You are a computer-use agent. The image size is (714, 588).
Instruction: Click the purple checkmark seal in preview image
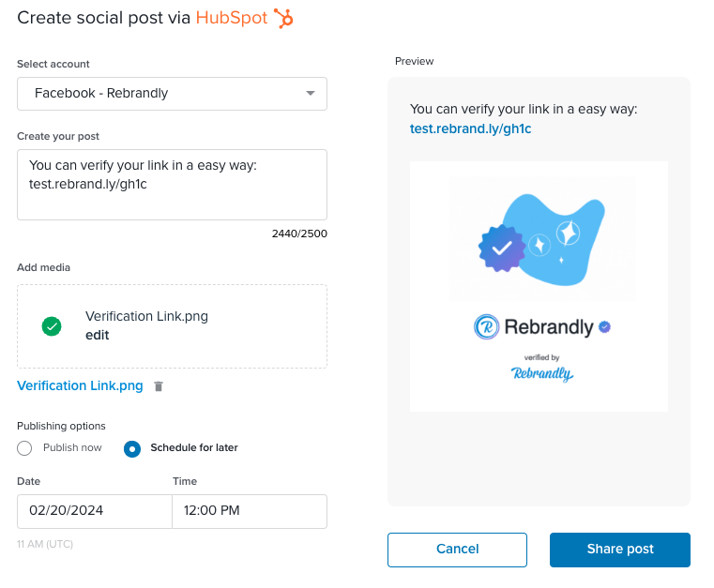tap(502, 248)
